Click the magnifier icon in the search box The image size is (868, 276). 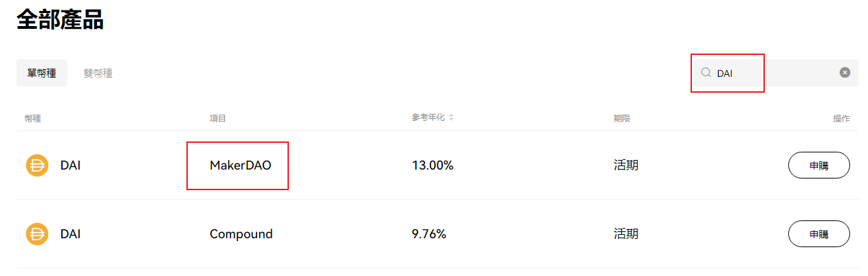705,73
